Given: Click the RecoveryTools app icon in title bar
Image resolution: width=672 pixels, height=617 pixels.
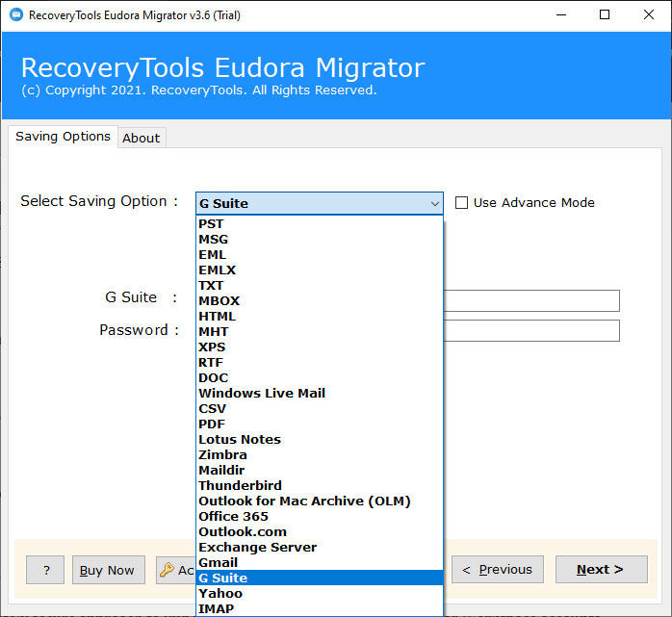Looking at the screenshot, I should [x=16, y=15].
